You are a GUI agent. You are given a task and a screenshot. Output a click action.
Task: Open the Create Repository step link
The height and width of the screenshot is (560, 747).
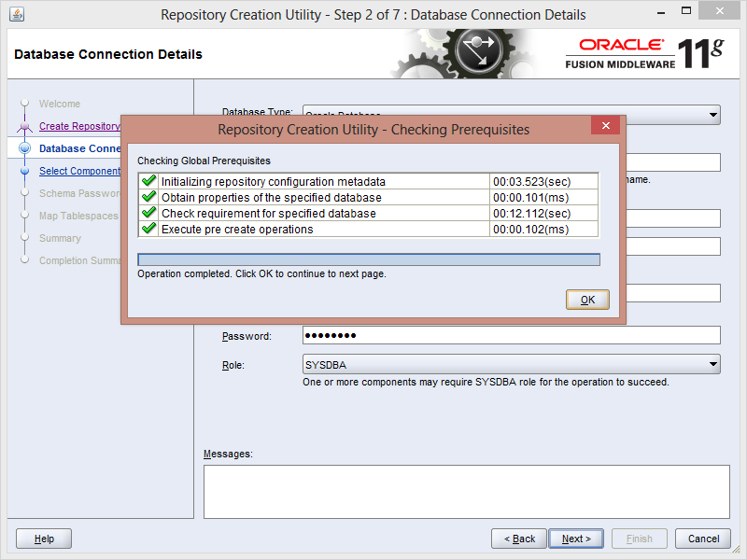79,126
